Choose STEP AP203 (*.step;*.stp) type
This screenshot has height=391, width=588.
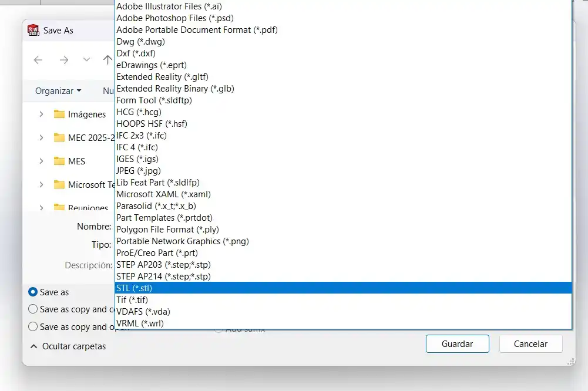click(x=343, y=265)
